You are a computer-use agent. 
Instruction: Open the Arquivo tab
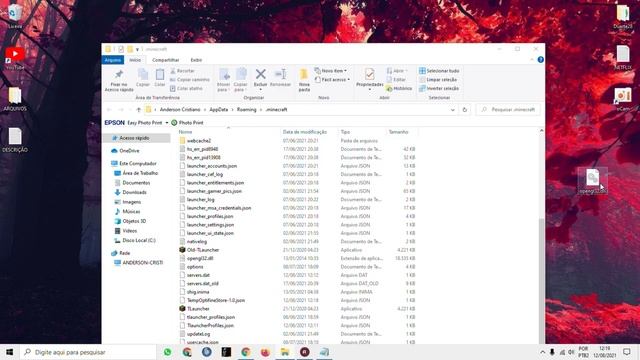coord(113,60)
